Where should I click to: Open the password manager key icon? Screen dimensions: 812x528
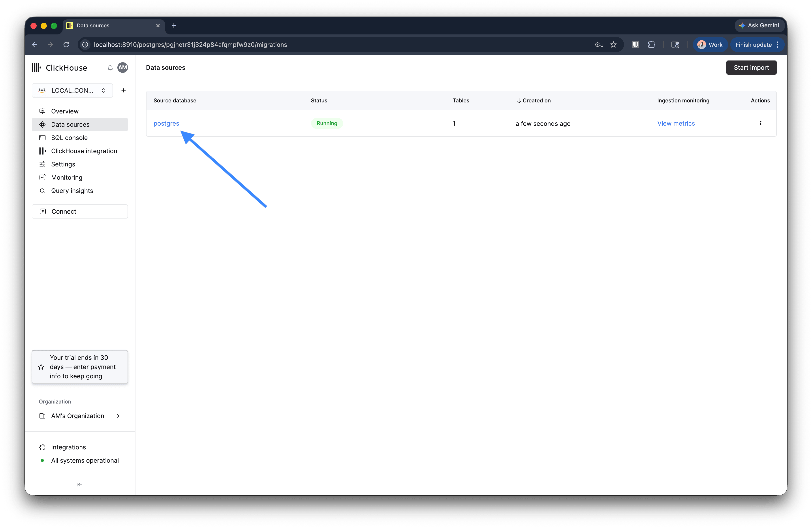(x=599, y=45)
